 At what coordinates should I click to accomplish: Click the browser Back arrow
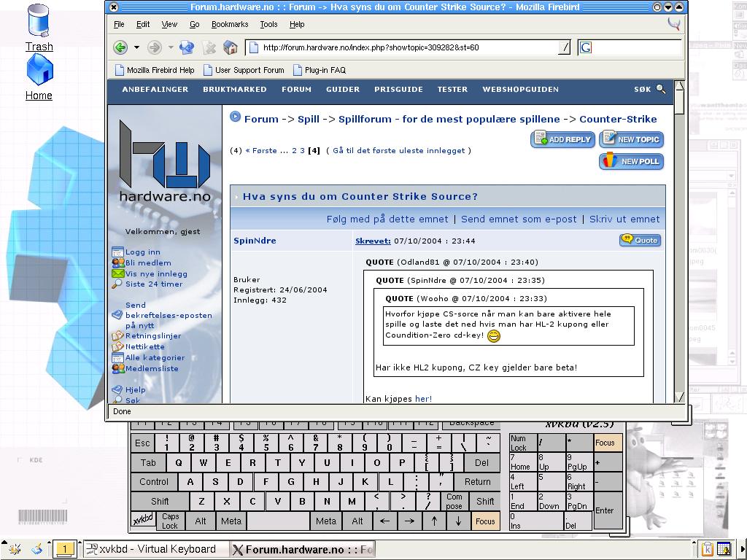120,47
